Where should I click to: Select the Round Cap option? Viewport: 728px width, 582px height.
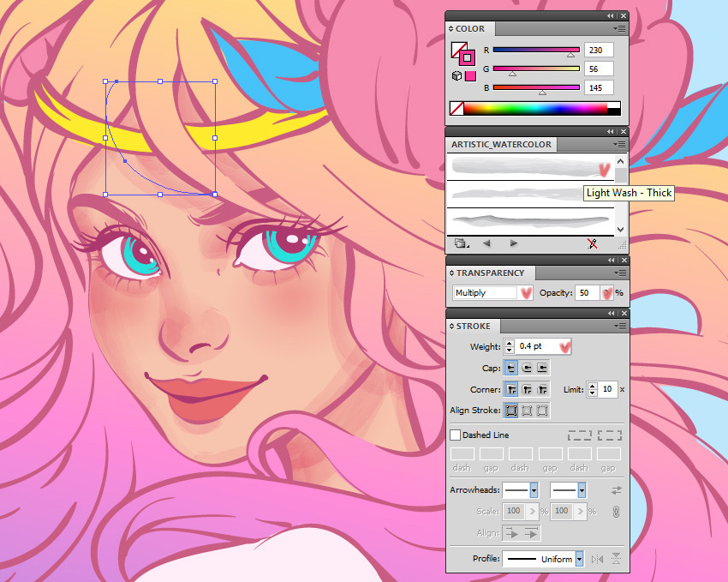click(527, 369)
